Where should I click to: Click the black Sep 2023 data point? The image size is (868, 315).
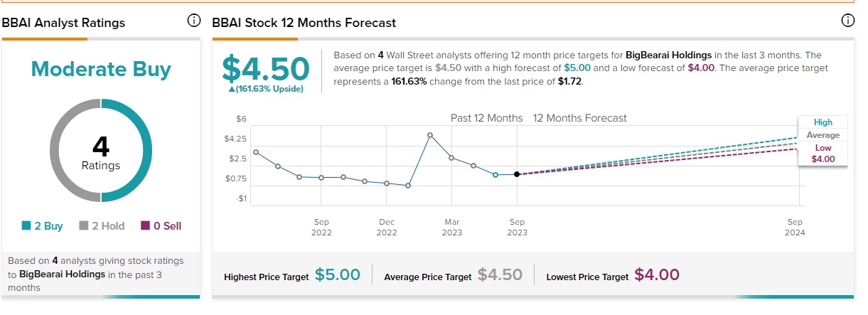point(517,174)
